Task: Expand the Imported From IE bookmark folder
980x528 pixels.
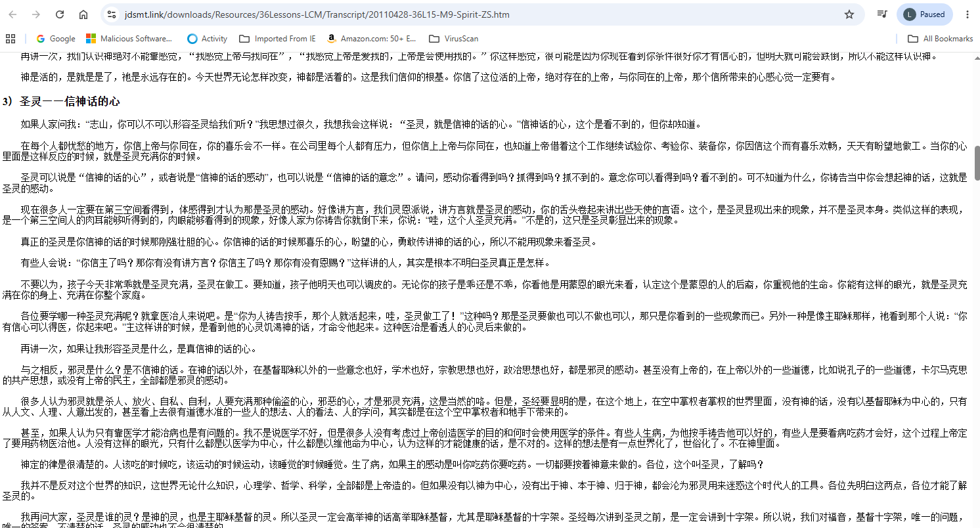Action: tap(277, 39)
